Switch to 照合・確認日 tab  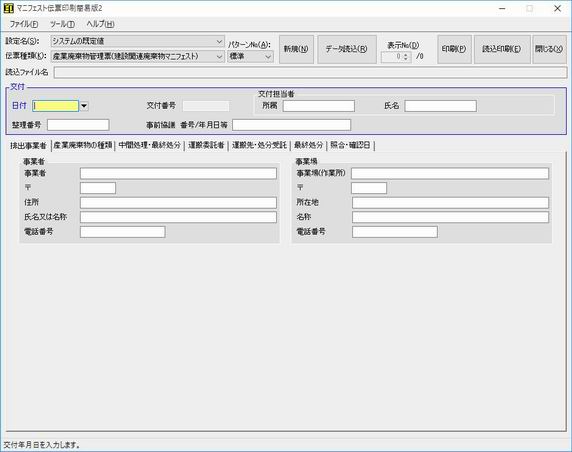(x=350, y=145)
